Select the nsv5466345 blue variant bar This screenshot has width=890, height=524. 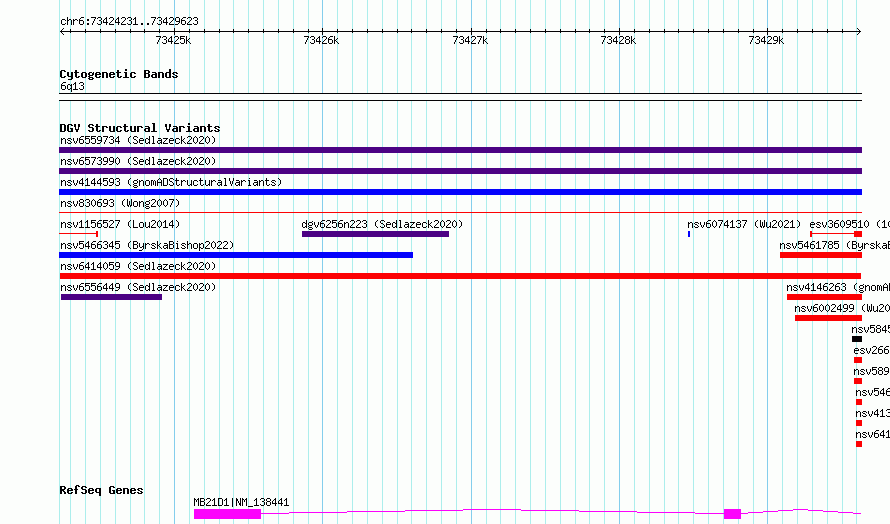tap(236, 255)
